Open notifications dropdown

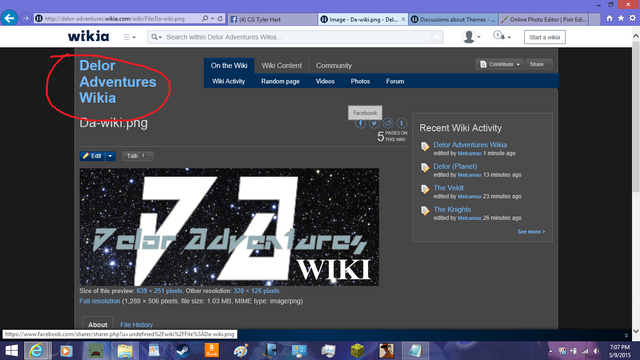click(x=502, y=36)
